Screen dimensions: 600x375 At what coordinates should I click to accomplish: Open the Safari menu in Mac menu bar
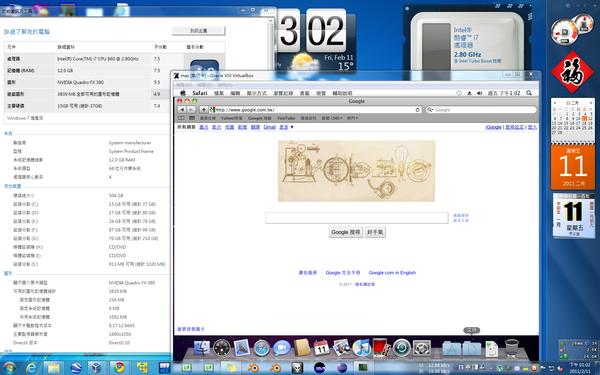pyautogui.click(x=200, y=93)
